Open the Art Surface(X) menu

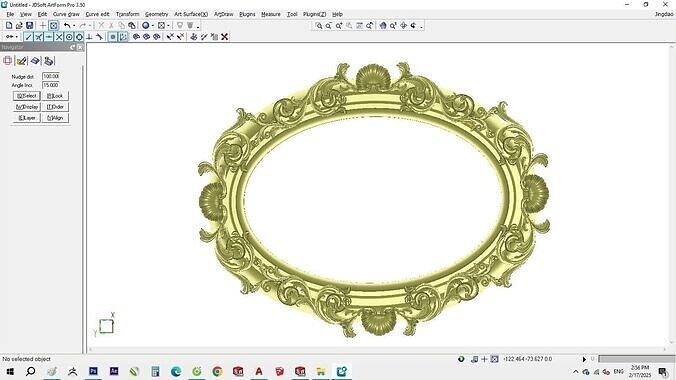191,14
